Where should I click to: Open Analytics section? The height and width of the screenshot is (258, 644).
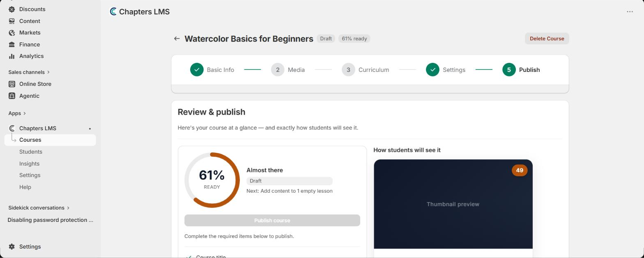(x=31, y=56)
